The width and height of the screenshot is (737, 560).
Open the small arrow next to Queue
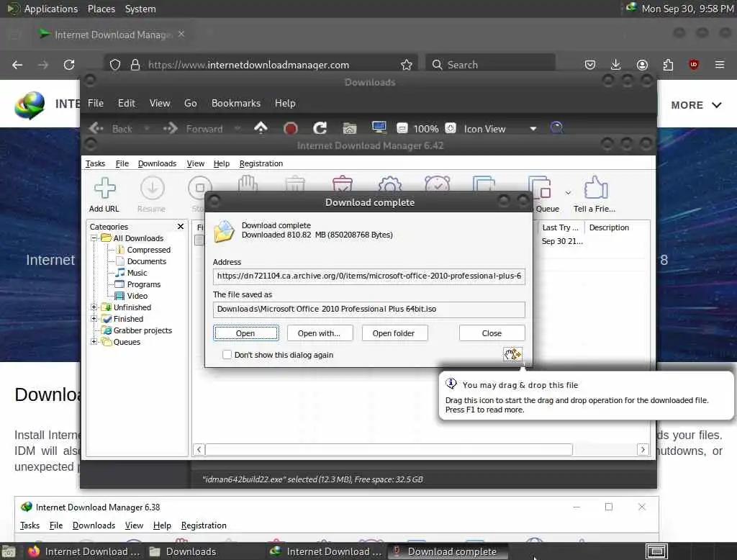(x=569, y=193)
